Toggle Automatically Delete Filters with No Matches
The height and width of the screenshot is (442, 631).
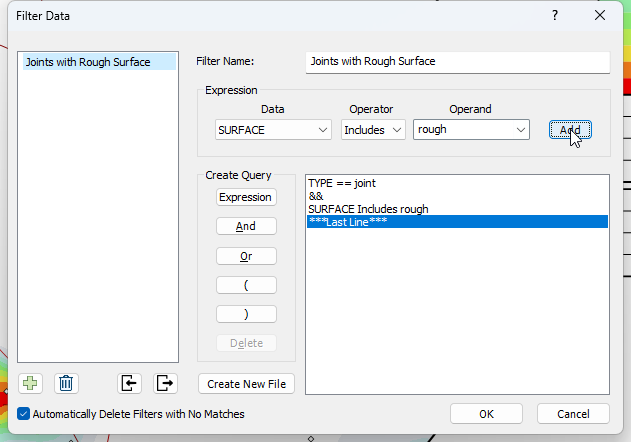pos(23,414)
